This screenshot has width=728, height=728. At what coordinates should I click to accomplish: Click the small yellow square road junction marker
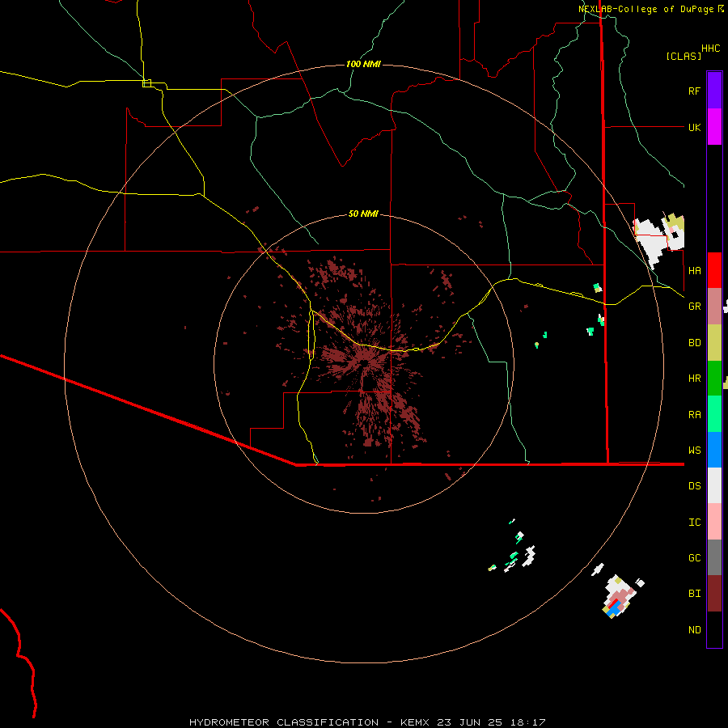(x=146, y=83)
